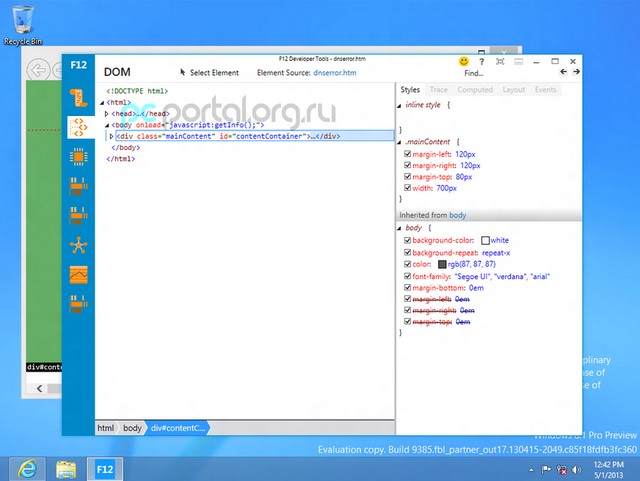Viewport: 640px width, 481px height.
Task: Switch to F12 taskbar button
Action: [105, 469]
